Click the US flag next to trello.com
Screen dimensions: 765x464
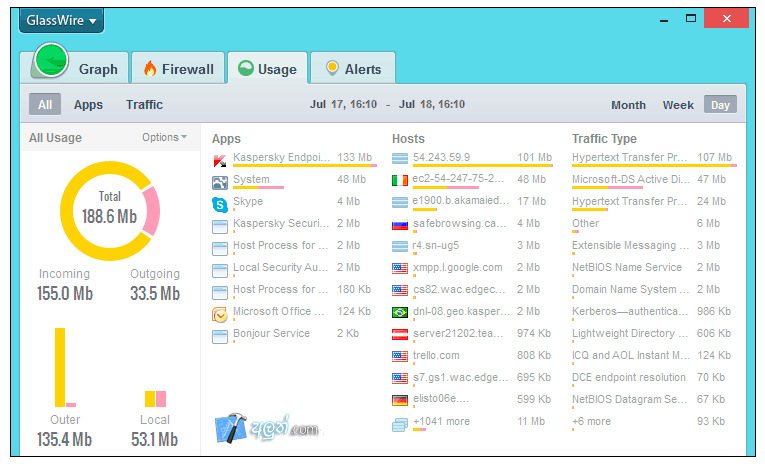(400, 356)
